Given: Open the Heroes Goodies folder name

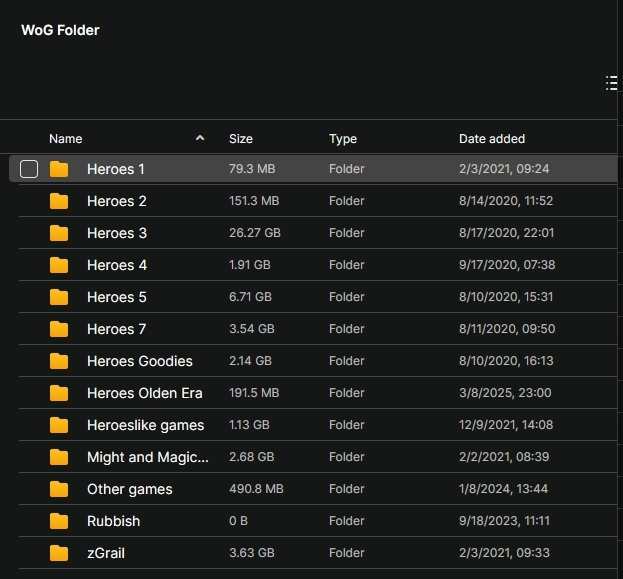Looking at the screenshot, I should tap(140, 361).
